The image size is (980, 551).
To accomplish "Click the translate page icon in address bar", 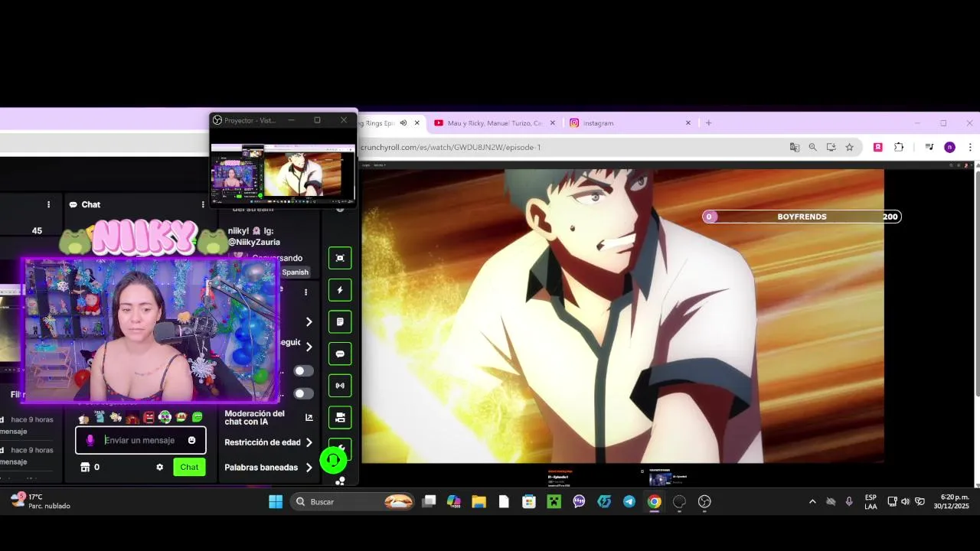I will click(794, 147).
